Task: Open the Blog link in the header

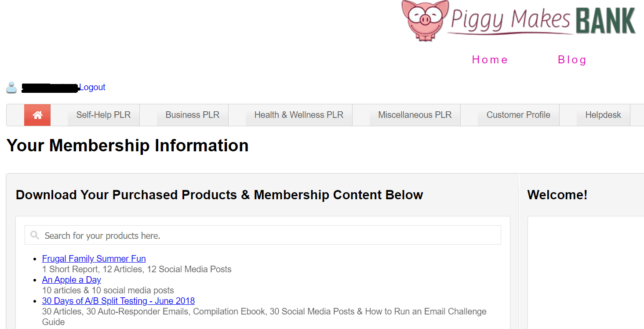Action: (572, 60)
